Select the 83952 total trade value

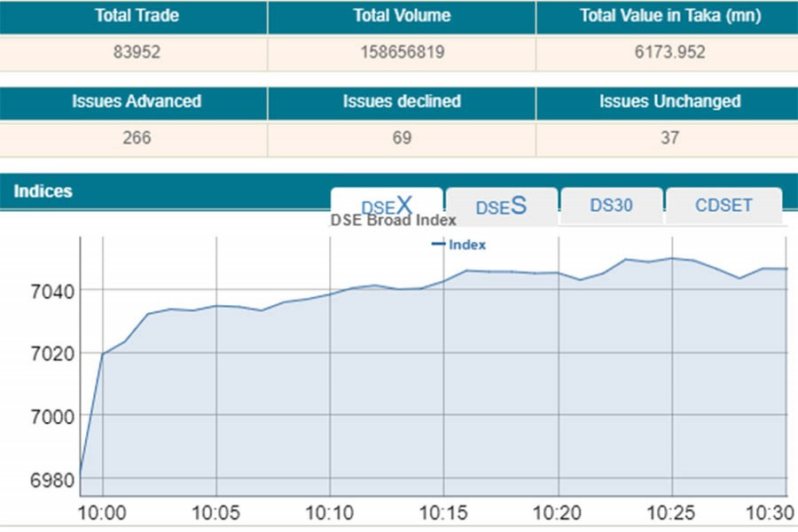(x=133, y=52)
